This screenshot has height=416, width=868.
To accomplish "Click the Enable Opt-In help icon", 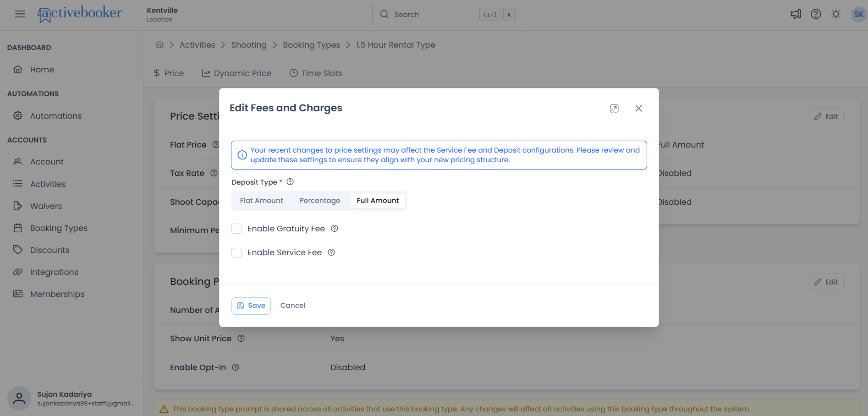I will [x=236, y=367].
